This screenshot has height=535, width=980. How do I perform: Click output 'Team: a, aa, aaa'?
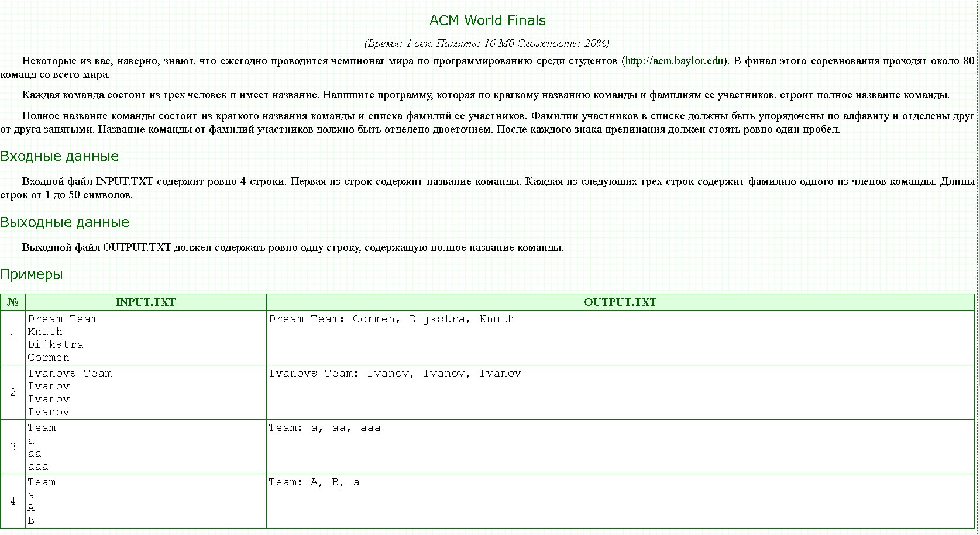pos(325,427)
